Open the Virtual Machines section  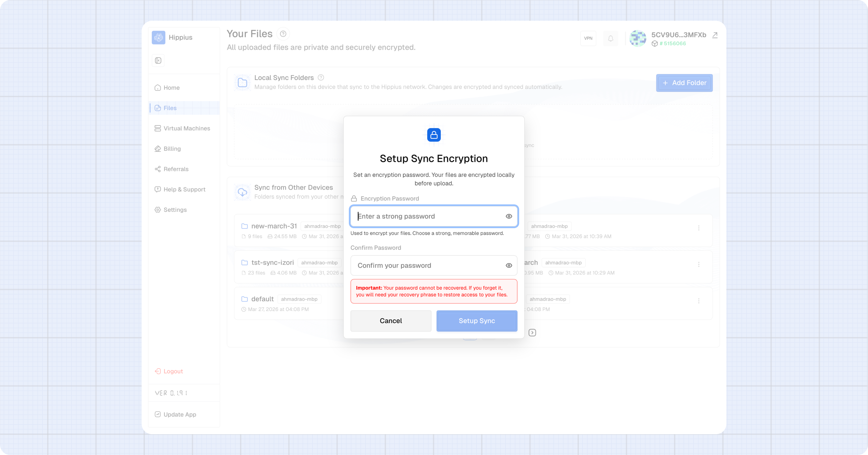pyautogui.click(x=186, y=128)
